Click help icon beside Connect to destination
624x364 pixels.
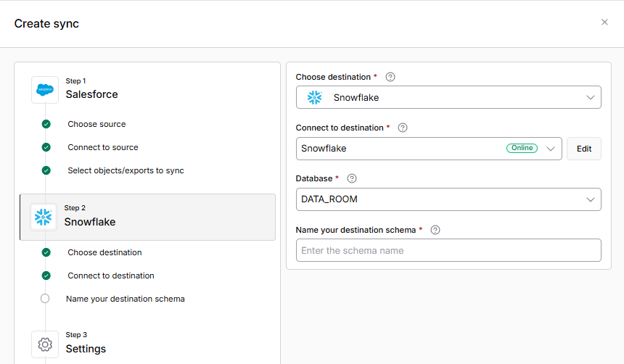(x=403, y=128)
